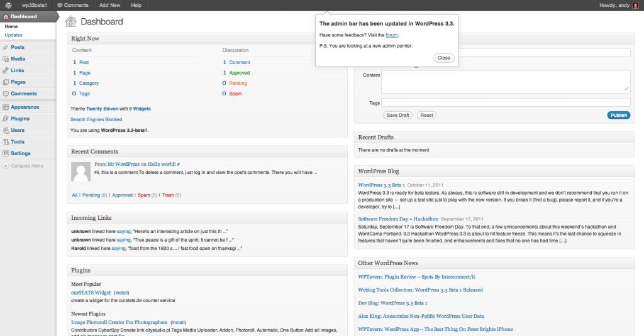The image size is (644, 336).
Task: Collapse the Right Now widget header
Action: click(x=207, y=39)
